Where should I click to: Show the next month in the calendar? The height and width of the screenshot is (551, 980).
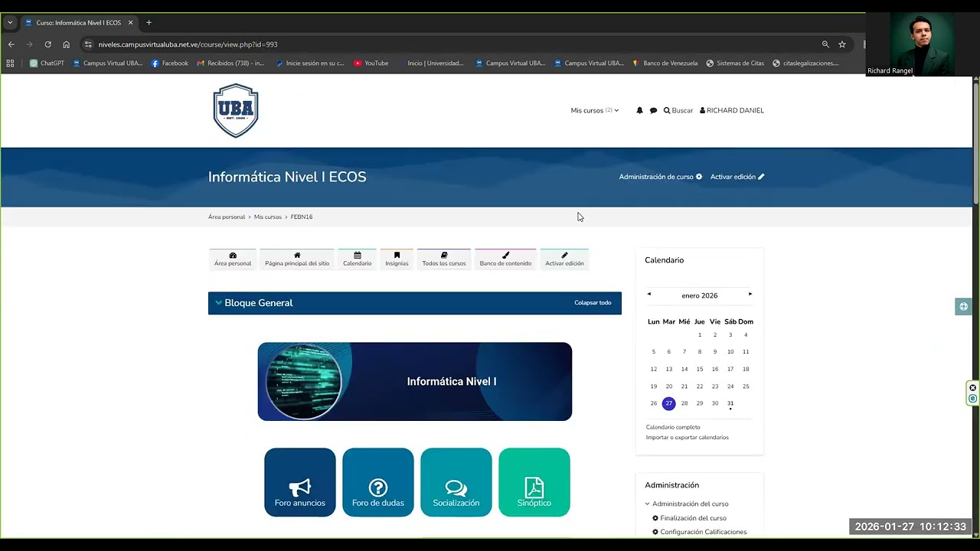click(750, 294)
